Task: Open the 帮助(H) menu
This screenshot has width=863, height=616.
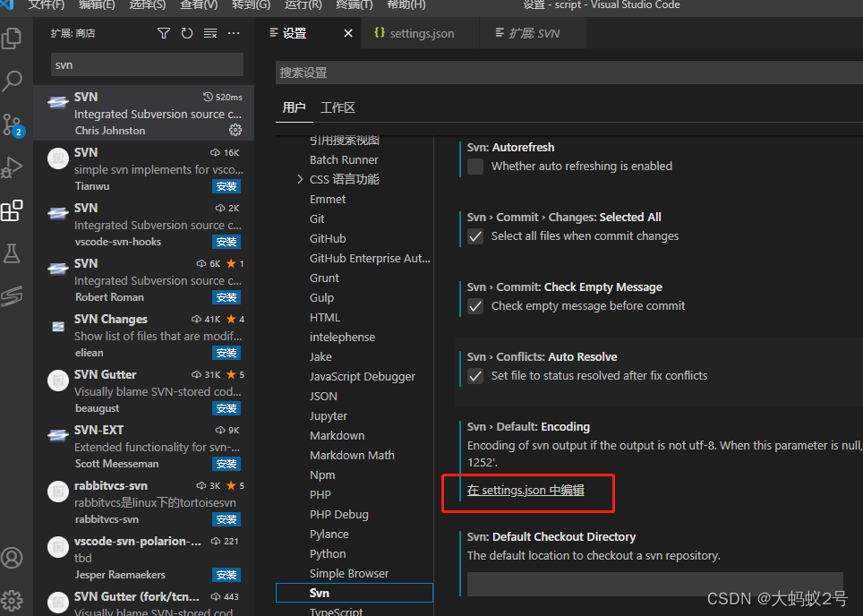Action: (x=406, y=5)
